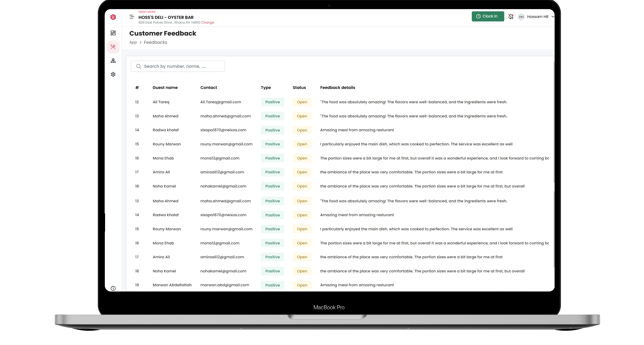Click the HH user avatar

(521, 17)
